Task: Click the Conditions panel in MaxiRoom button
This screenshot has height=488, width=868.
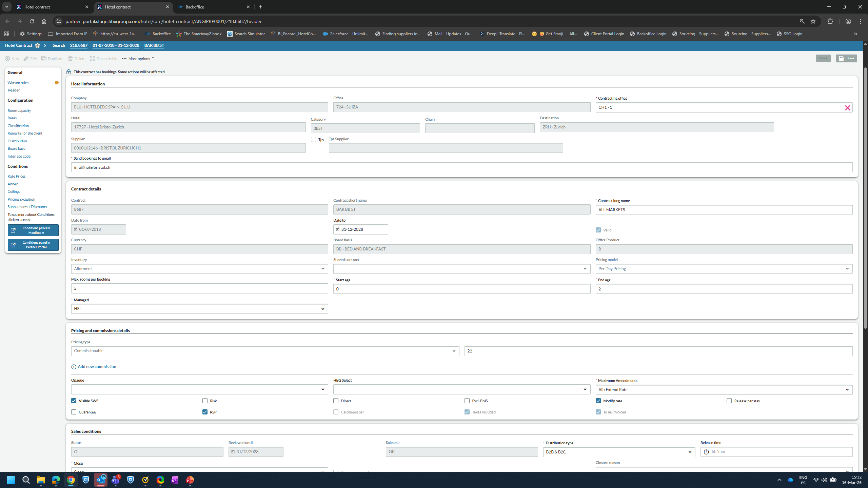Action: click(33, 230)
